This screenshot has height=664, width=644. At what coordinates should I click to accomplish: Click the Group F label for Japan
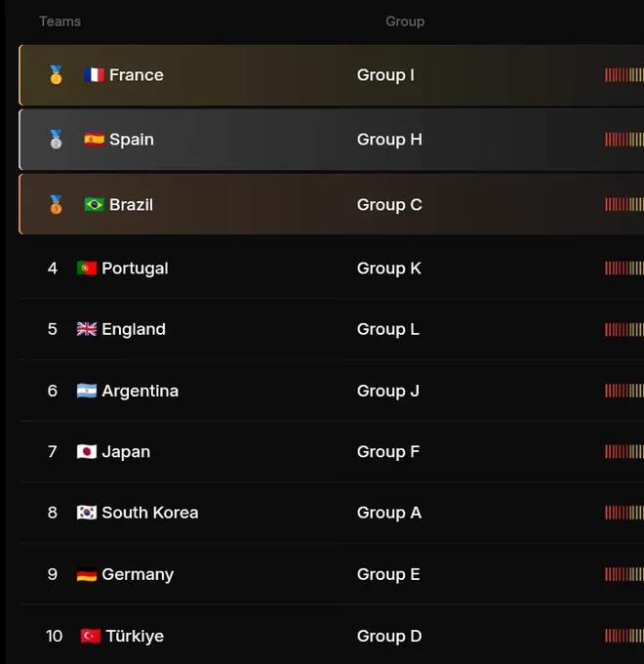388,452
